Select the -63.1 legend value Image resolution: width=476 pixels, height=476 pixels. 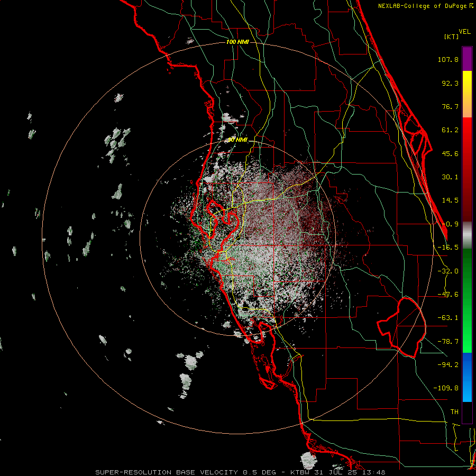(x=448, y=318)
